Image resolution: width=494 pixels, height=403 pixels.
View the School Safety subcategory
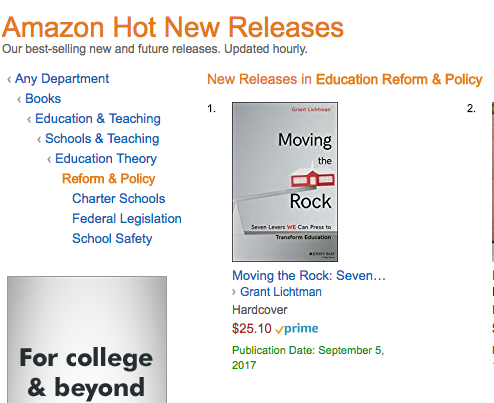pos(112,239)
